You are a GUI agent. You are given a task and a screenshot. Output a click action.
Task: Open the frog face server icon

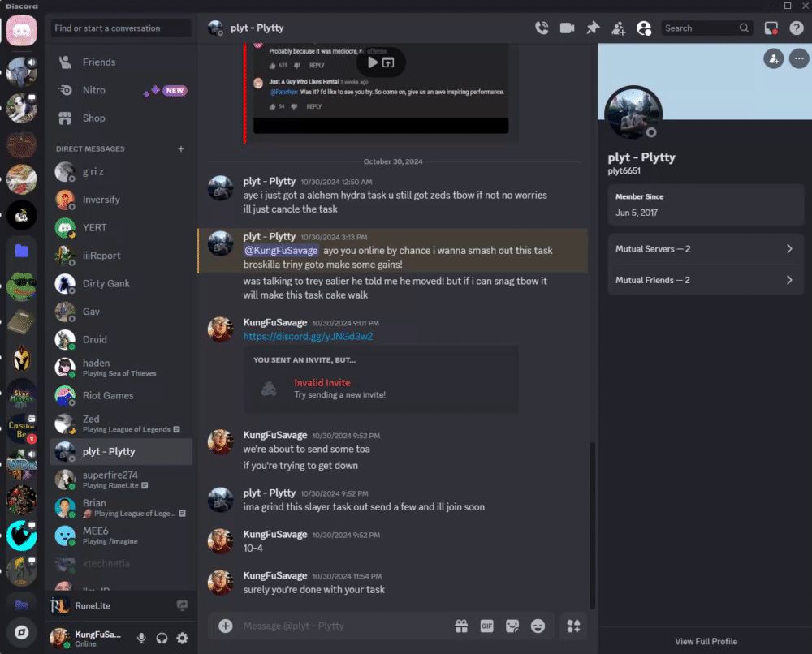(x=21, y=286)
